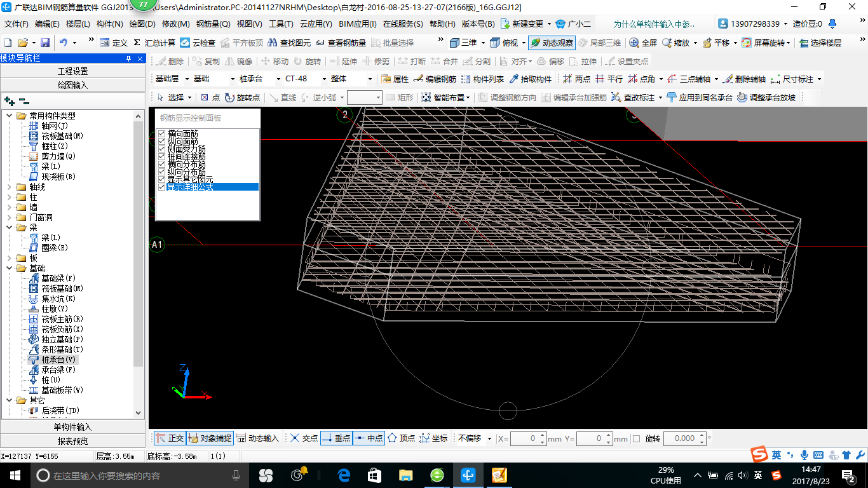Activate 缩放 zoom tool
This screenshot has height=488, width=868.
pyautogui.click(x=675, y=43)
